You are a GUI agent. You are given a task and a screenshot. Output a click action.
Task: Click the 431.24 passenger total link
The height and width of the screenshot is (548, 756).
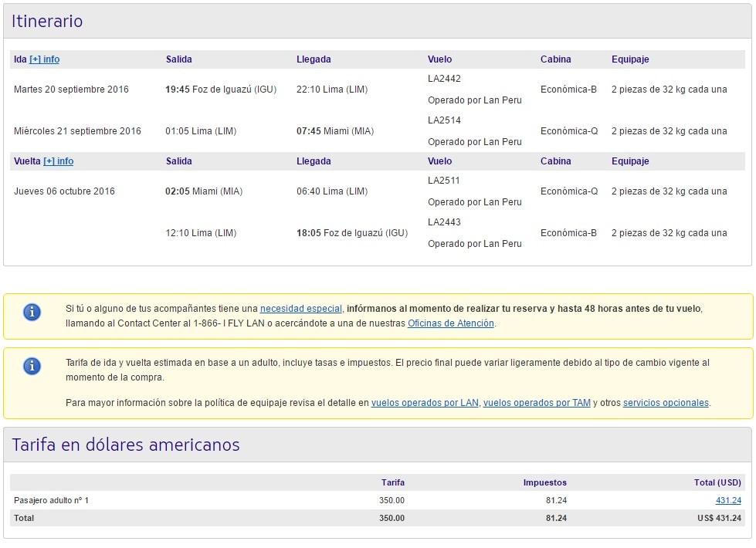pyautogui.click(x=728, y=500)
